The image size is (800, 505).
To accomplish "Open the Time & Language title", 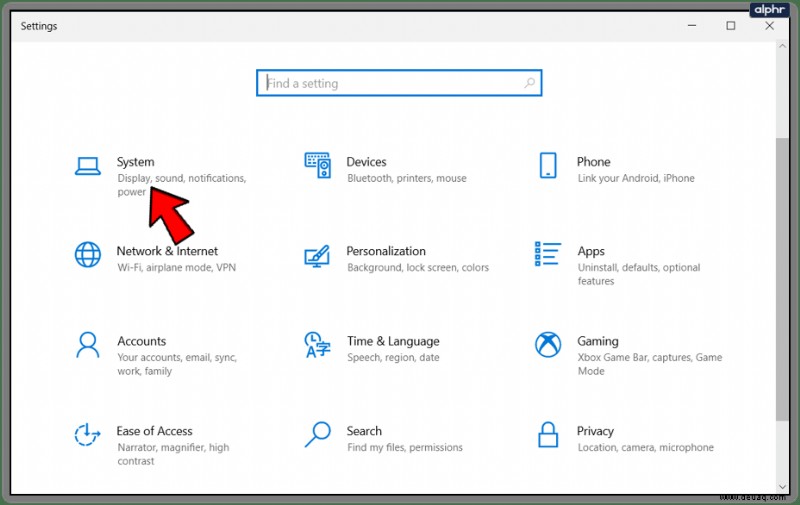I will click(x=393, y=341).
